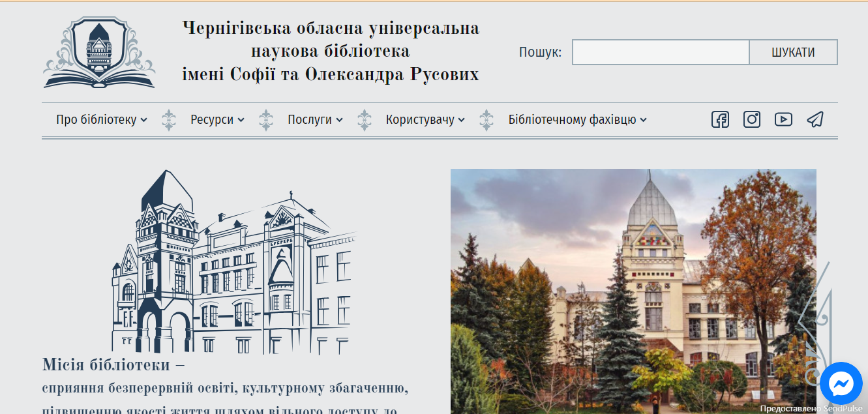Open the blue Messenger chat bubble

[x=841, y=383]
